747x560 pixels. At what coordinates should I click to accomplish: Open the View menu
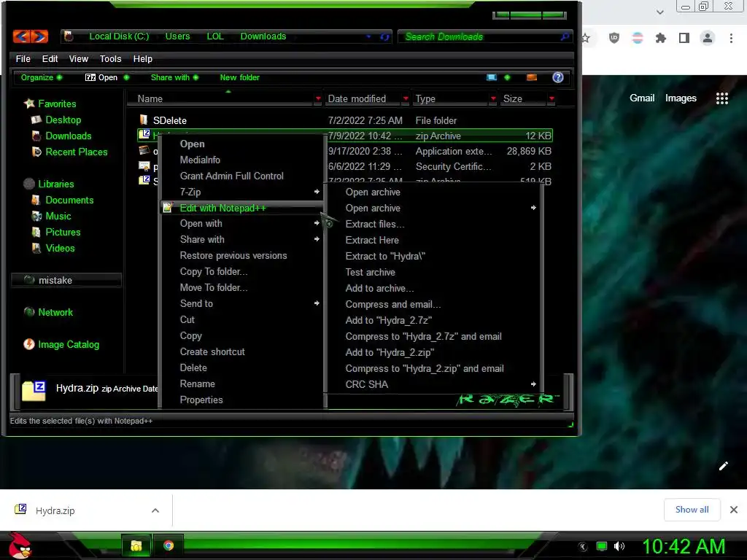tap(79, 58)
